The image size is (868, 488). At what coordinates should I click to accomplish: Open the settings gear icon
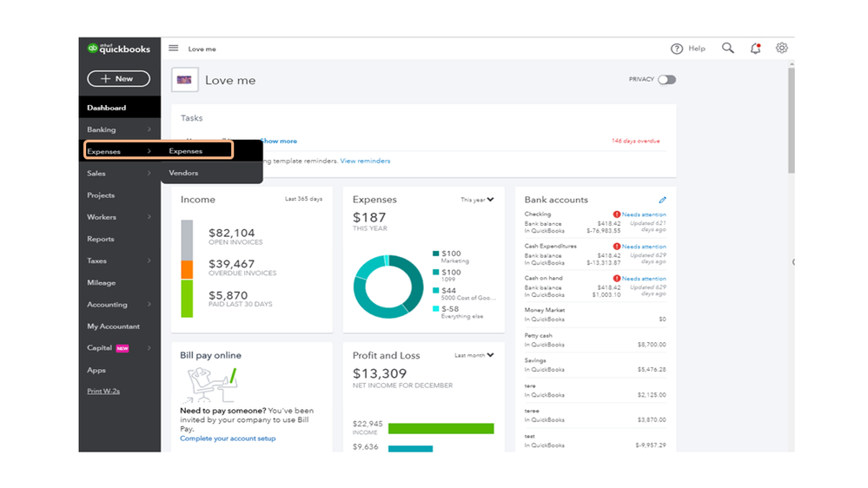782,48
